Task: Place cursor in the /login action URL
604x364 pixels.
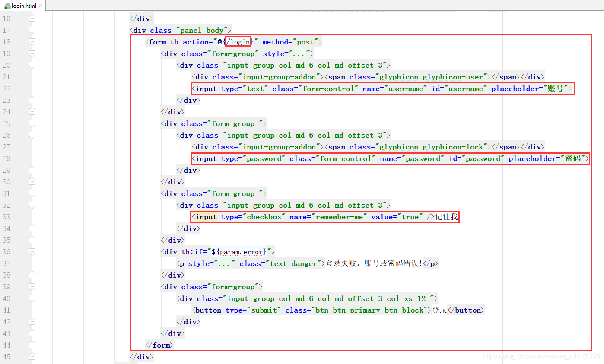Action: [238, 42]
